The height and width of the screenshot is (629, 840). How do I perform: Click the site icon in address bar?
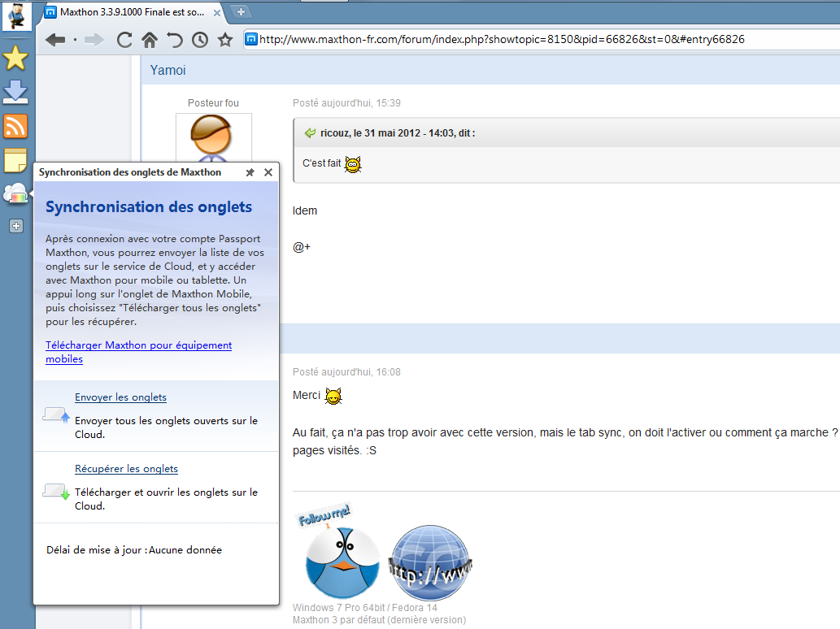pos(250,39)
